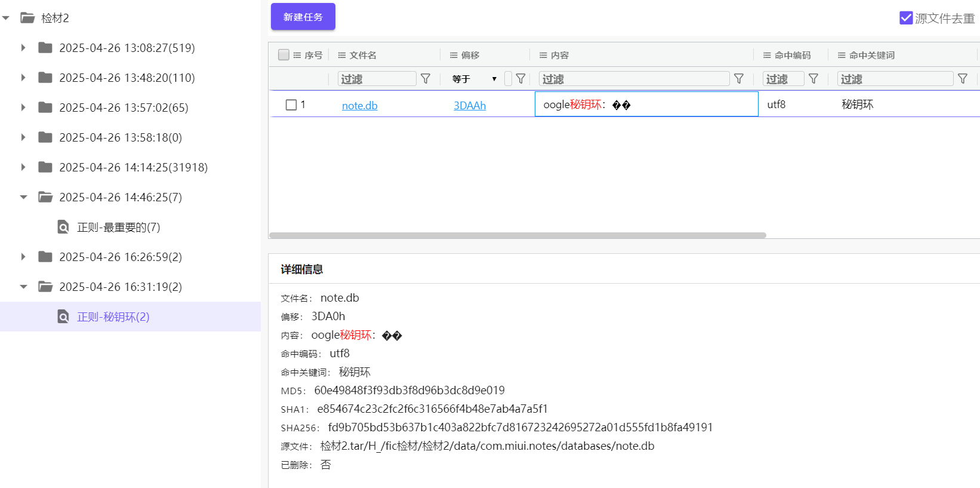Click the MD5 value 60e49848f3f93db3f8d96b3dc8d9e019
980x488 pixels.
pyautogui.click(x=409, y=390)
